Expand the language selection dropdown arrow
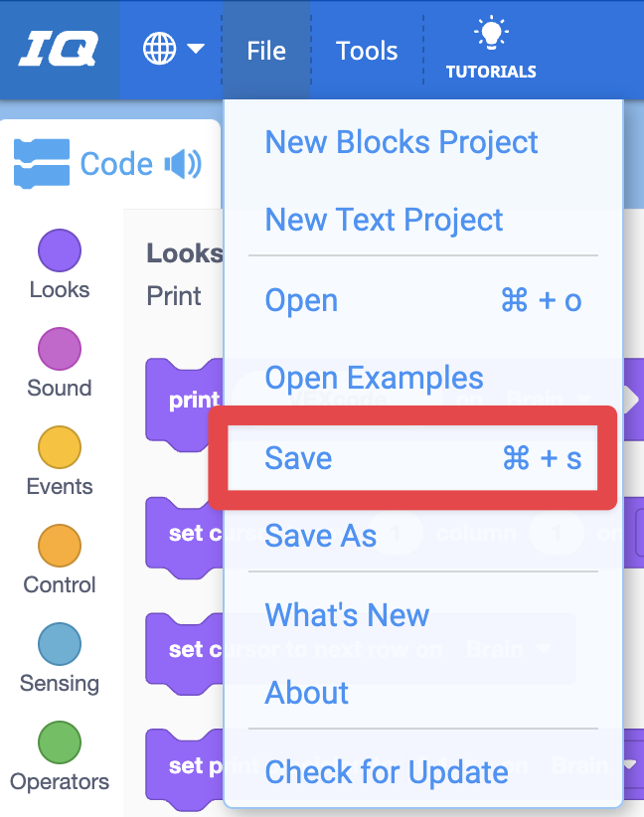This screenshot has height=817, width=644. click(x=197, y=48)
